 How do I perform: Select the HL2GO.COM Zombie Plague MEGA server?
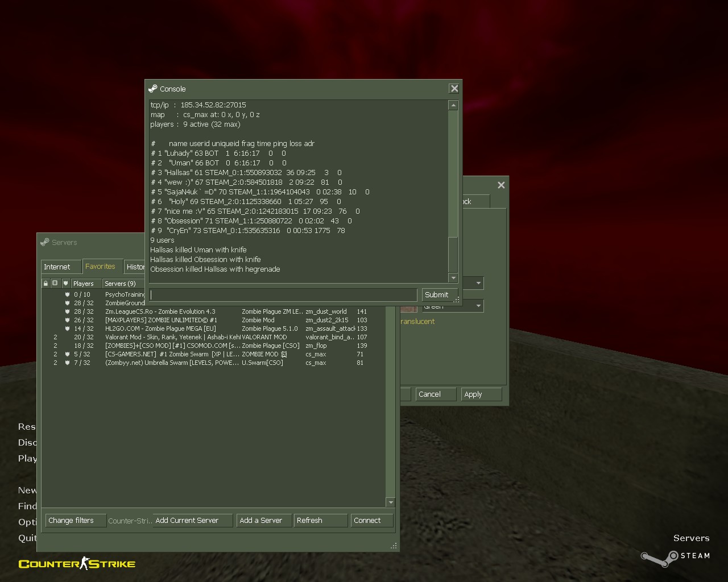171,329
